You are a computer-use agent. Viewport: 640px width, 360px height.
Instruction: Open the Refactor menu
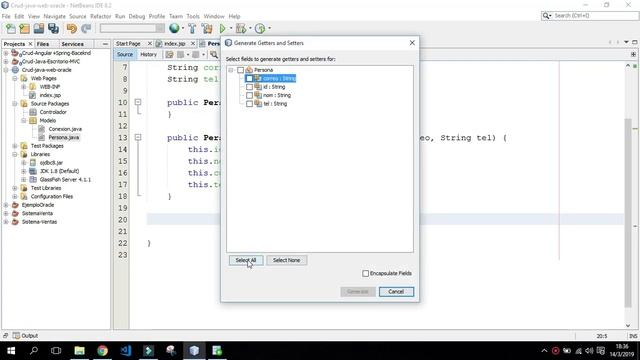100,16
